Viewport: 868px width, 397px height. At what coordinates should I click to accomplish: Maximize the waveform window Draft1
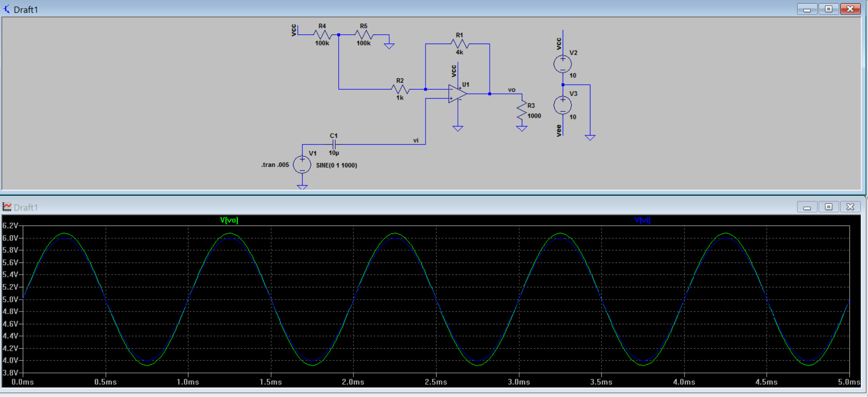pyautogui.click(x=828, y=207)
